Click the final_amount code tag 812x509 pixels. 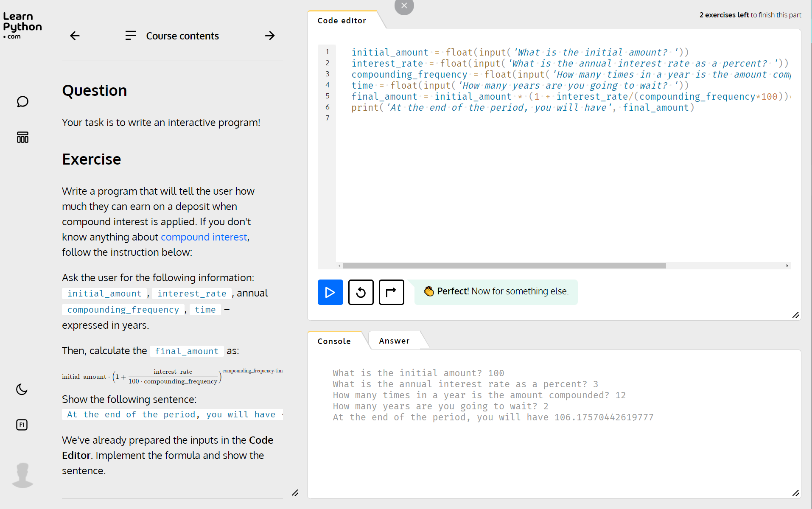point(187,351)
